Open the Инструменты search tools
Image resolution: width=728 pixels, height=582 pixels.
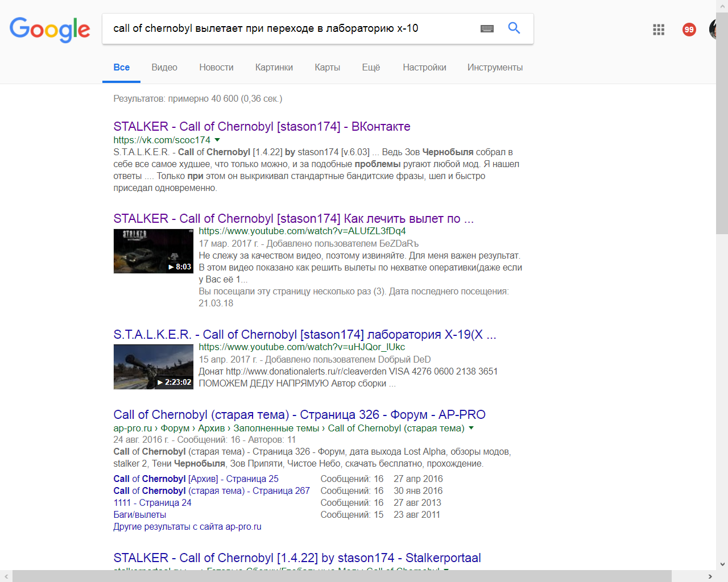click(x=495, y=68)
